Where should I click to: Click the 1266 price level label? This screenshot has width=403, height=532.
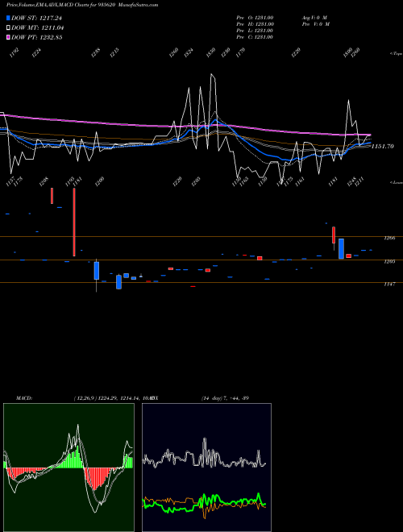[389, 238]
